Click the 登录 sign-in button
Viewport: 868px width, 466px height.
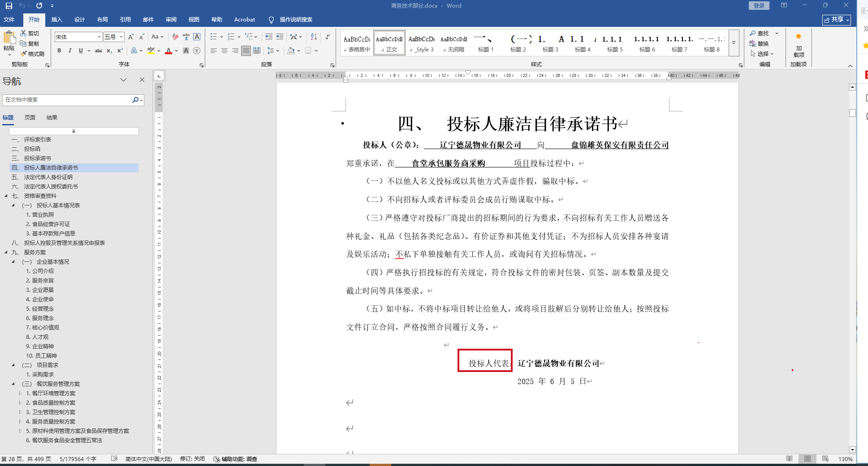pos(759,5)
